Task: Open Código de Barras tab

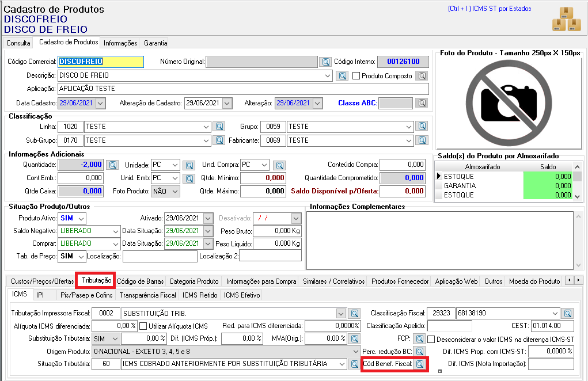Action: coord(141,281)
